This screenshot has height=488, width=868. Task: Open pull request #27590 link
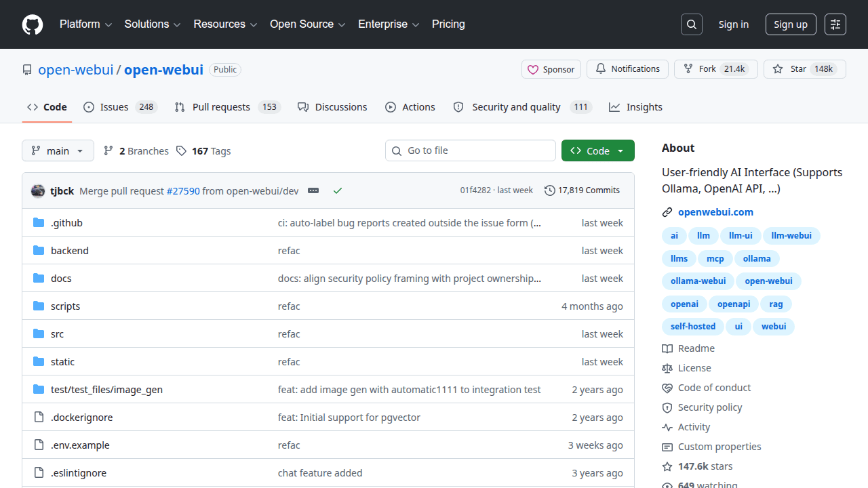pos(183,191)
